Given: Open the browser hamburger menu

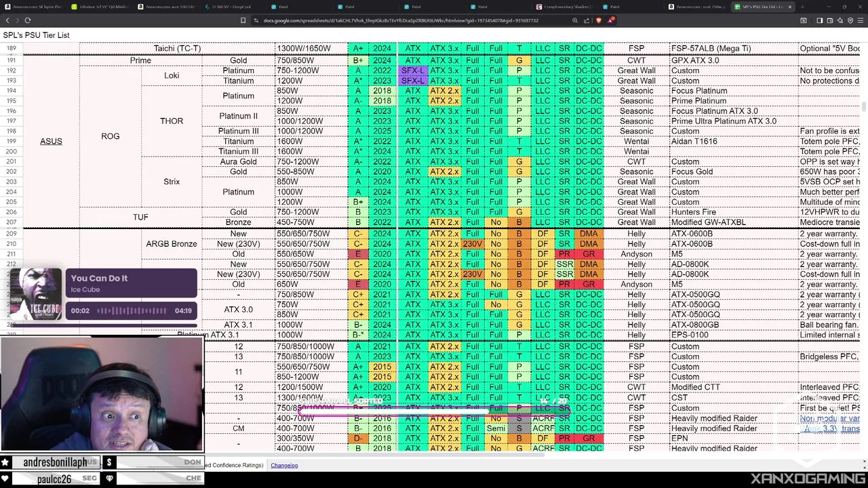Looking at the screenshot, I should [861, 20].
